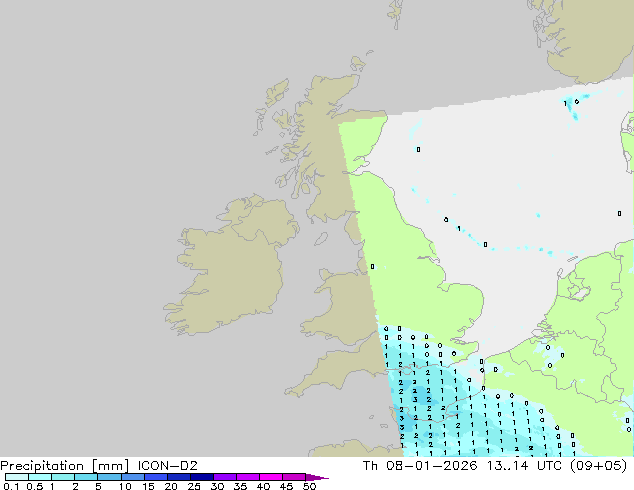The image size is (634, 490).
Task: Click the '25' legend value label
Action: 194,486
